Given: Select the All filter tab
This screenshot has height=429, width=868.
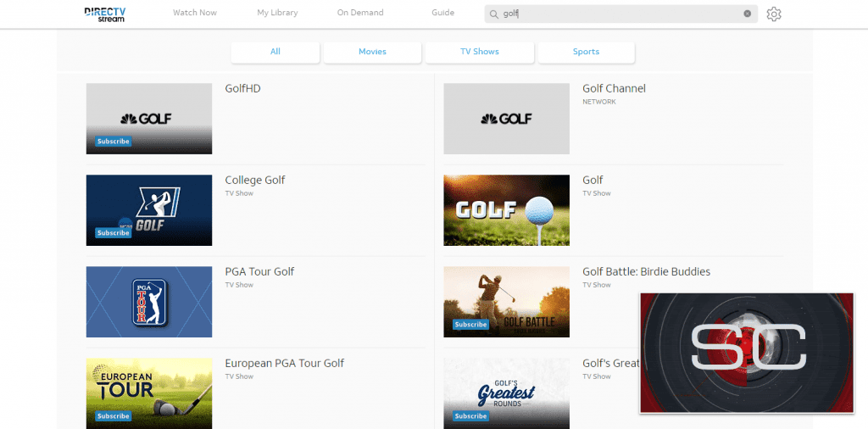Looking at the screenshot, I should (x=275, y=52).
